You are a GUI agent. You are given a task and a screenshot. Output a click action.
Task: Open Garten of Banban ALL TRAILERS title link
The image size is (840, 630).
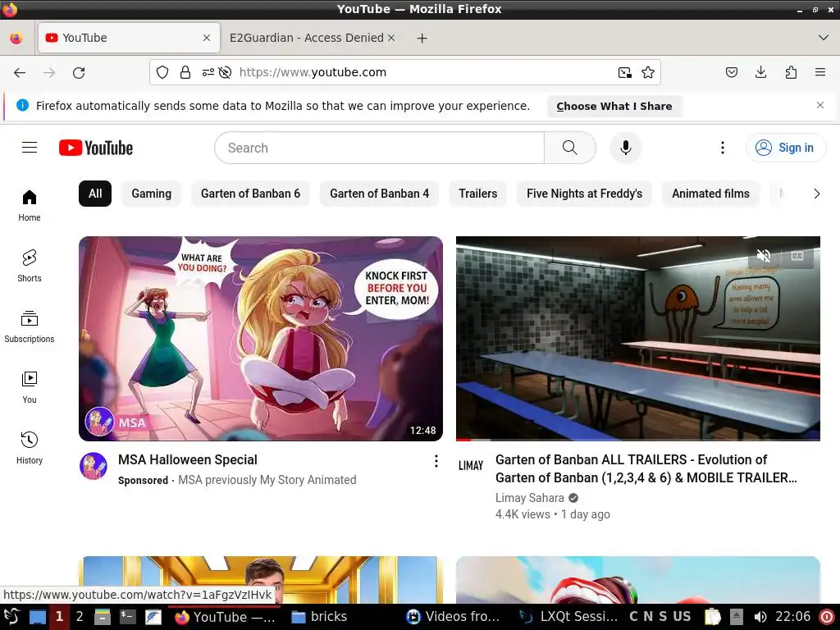point(646,468)
